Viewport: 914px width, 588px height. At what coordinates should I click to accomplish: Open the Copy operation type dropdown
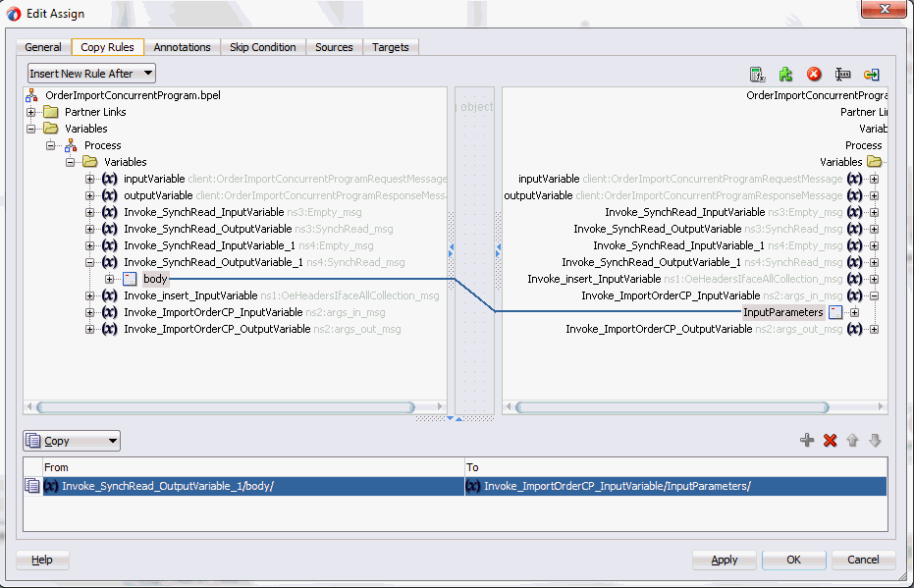[72, 441]
